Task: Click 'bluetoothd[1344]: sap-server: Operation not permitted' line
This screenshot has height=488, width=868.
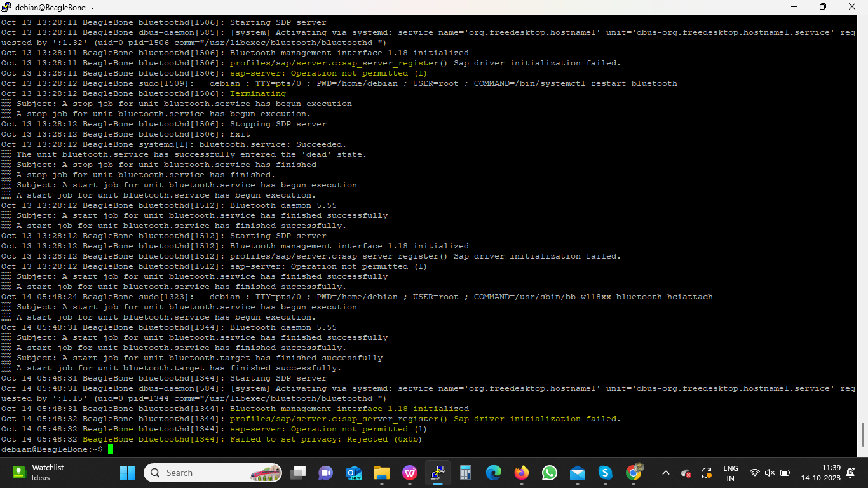Action: point(214,429)
